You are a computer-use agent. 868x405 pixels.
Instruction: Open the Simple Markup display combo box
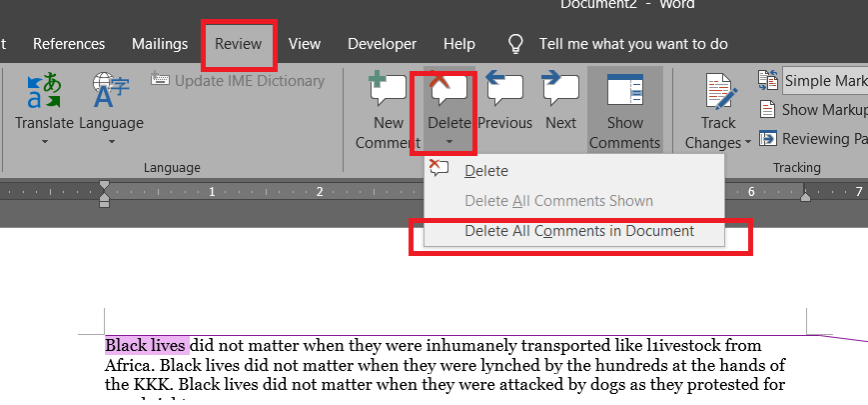pos(824,81)
